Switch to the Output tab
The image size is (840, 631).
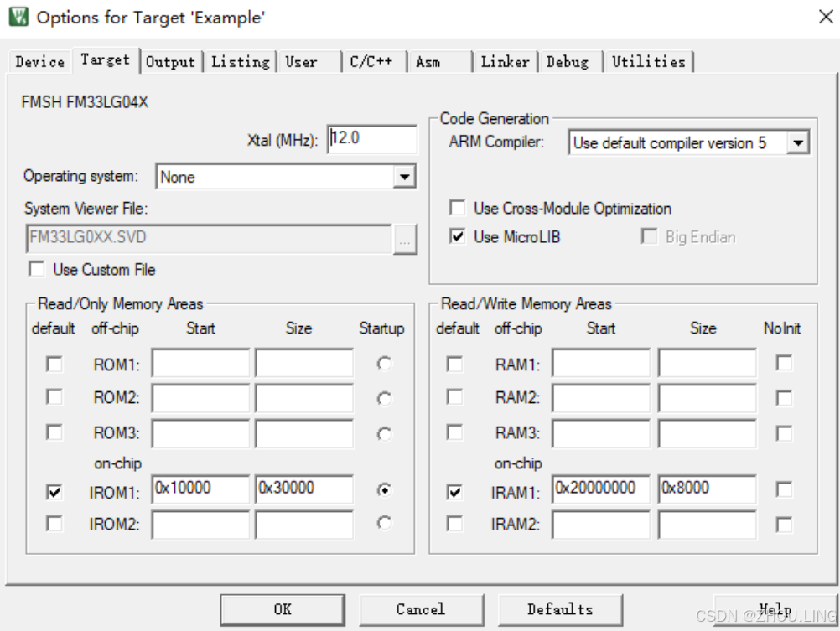click(x=170, y=62)
